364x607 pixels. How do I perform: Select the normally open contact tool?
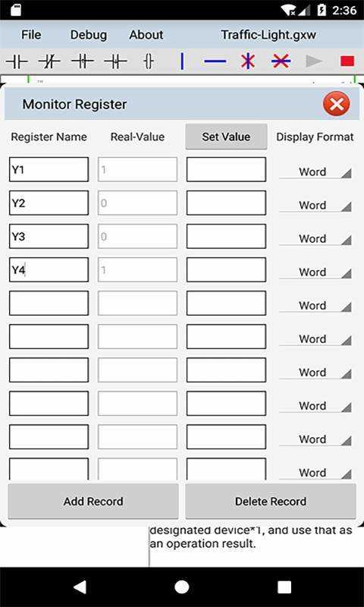tap(17, 61)
